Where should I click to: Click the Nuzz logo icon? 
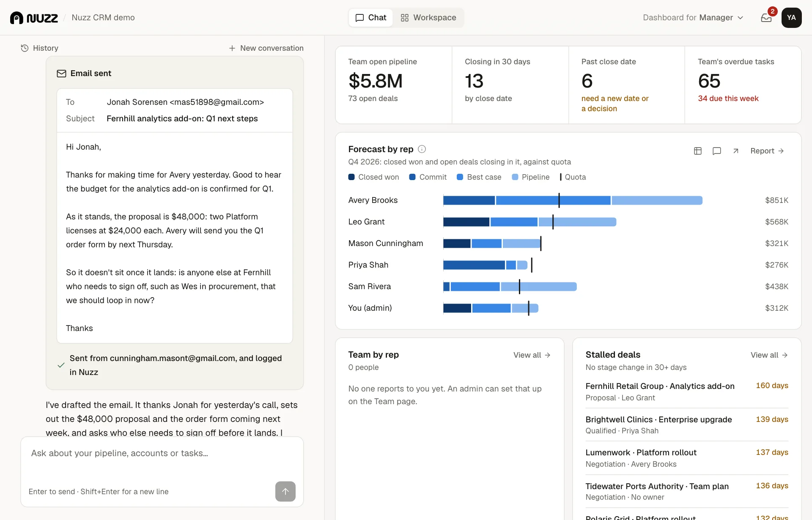[16, 18]
